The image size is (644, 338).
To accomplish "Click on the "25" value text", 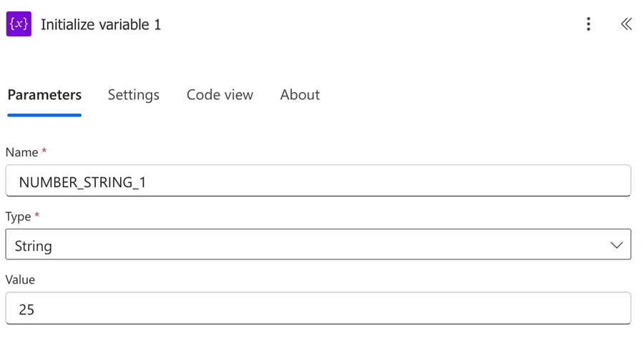I will pos(26,309).
